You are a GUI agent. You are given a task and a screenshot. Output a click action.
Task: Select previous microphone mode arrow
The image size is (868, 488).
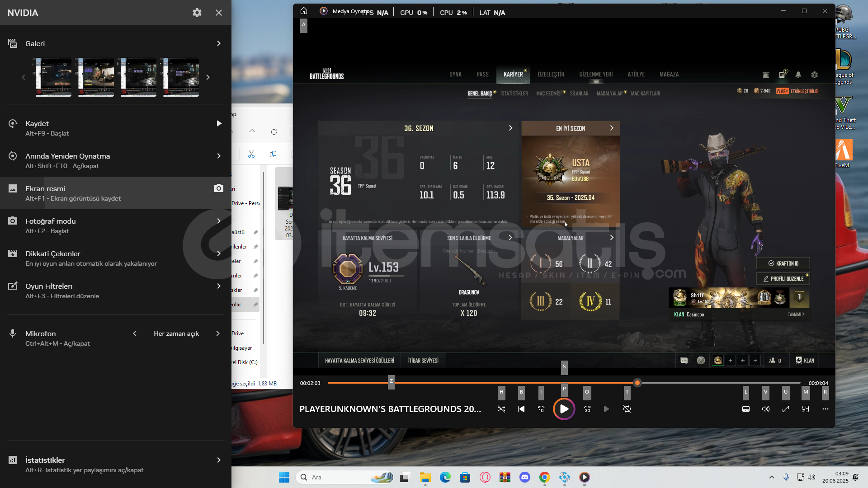[x=135, y=333]
